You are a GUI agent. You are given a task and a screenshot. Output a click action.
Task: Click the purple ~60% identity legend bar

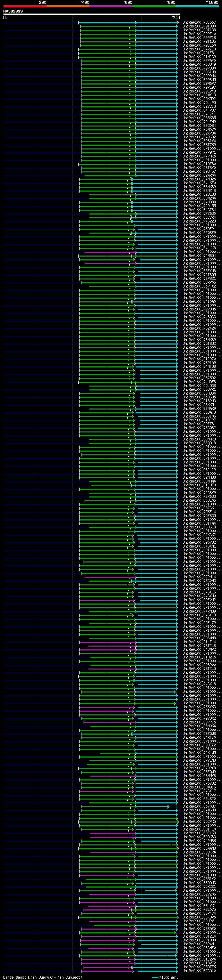click(x=111, y=6)
